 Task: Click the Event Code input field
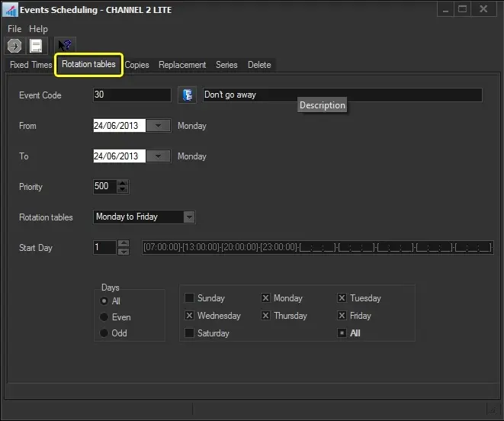(x=132, y=95)
